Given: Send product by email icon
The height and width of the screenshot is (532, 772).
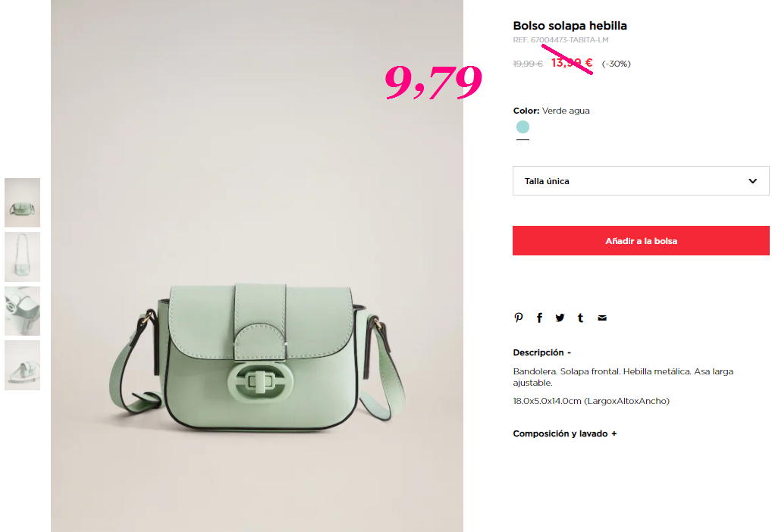Looking at the screenshot, I should coord(602,318).
